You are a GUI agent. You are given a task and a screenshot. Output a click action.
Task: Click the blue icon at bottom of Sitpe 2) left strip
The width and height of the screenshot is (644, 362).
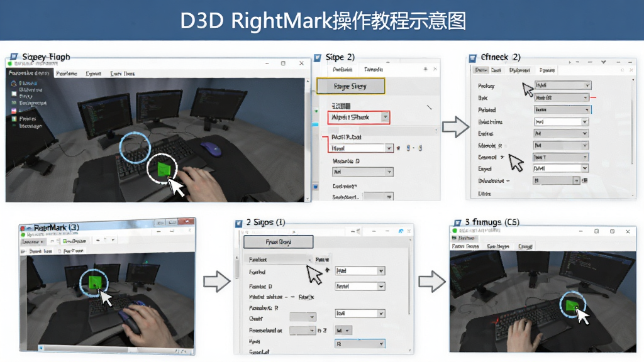[316, 186]
